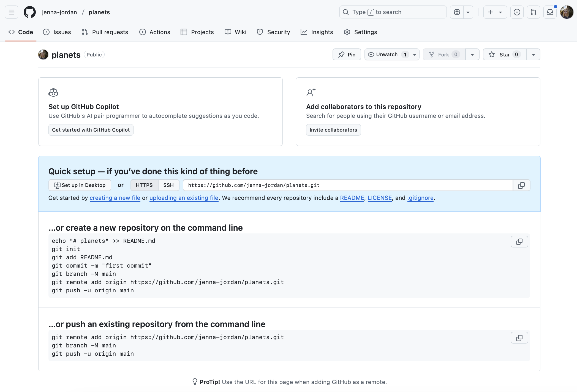Expand the Fork options dropdown arrow
577x392 pixels.
click(x=472, y=55)
